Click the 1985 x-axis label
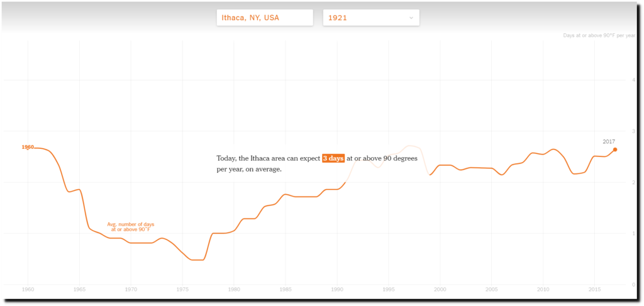 pyautogui.click(x=286, y=290)
